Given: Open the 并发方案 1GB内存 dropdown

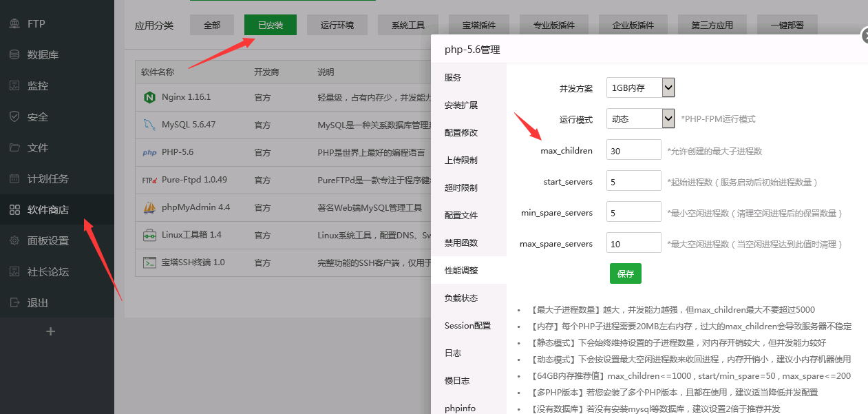Looking at the screenshot, I should pos(640,87).
